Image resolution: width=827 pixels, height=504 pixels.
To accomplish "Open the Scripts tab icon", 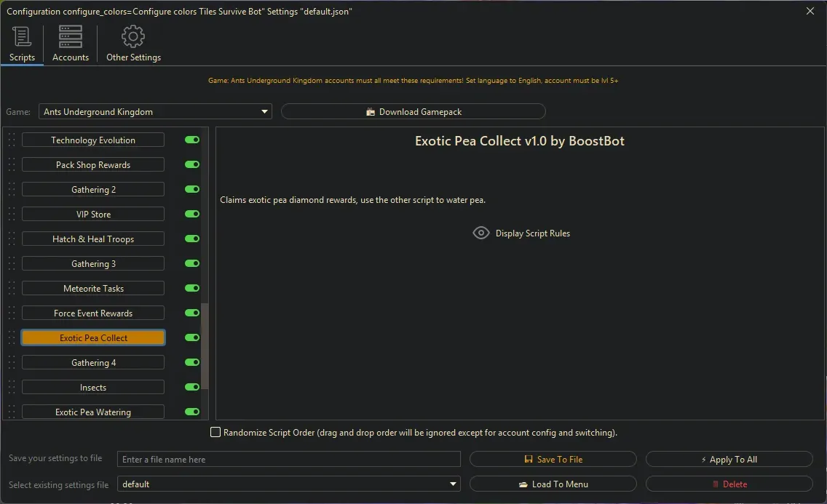I will (22, 37).
